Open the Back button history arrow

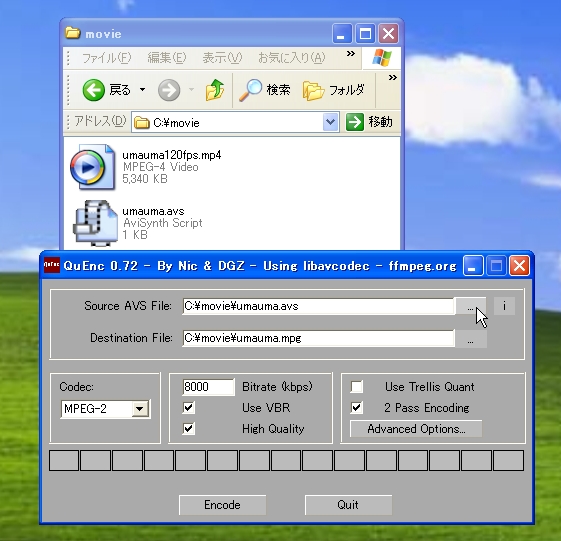(142, 89)
